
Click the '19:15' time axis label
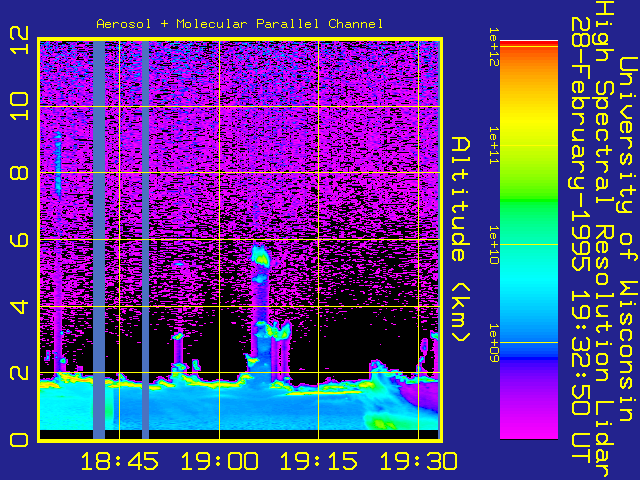(x=319, y=461)
